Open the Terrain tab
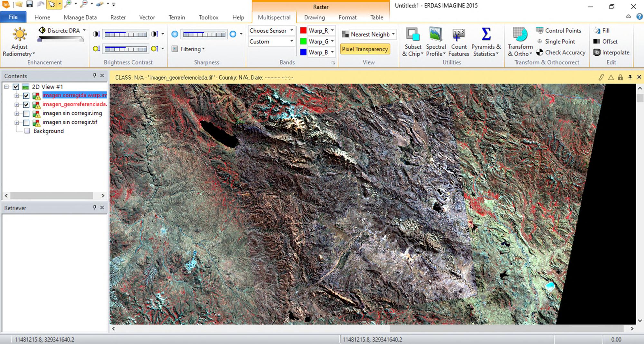The height and width of the screenshot is (344, 644). coord(177,17)
